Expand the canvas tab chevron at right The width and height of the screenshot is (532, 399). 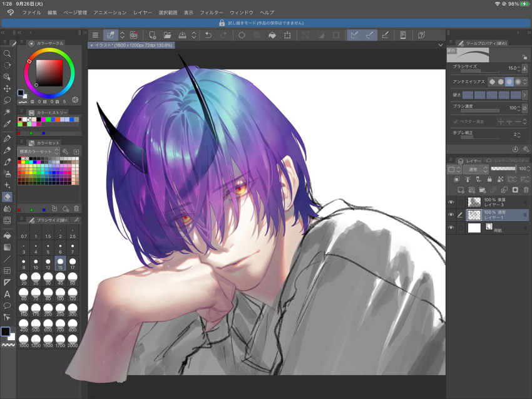(441, 45)
